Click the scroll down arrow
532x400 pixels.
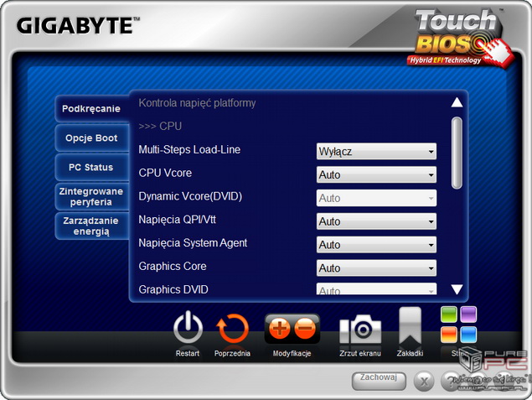tap(457, 289)
